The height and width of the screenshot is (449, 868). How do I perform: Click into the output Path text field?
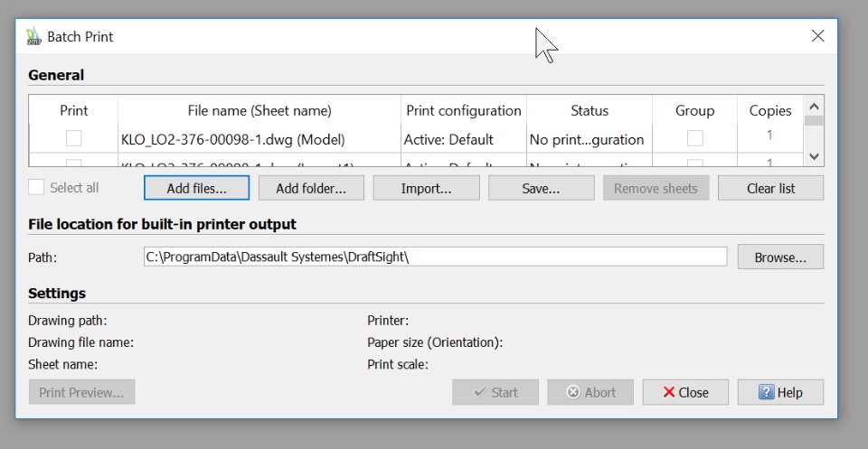[434, 257]
